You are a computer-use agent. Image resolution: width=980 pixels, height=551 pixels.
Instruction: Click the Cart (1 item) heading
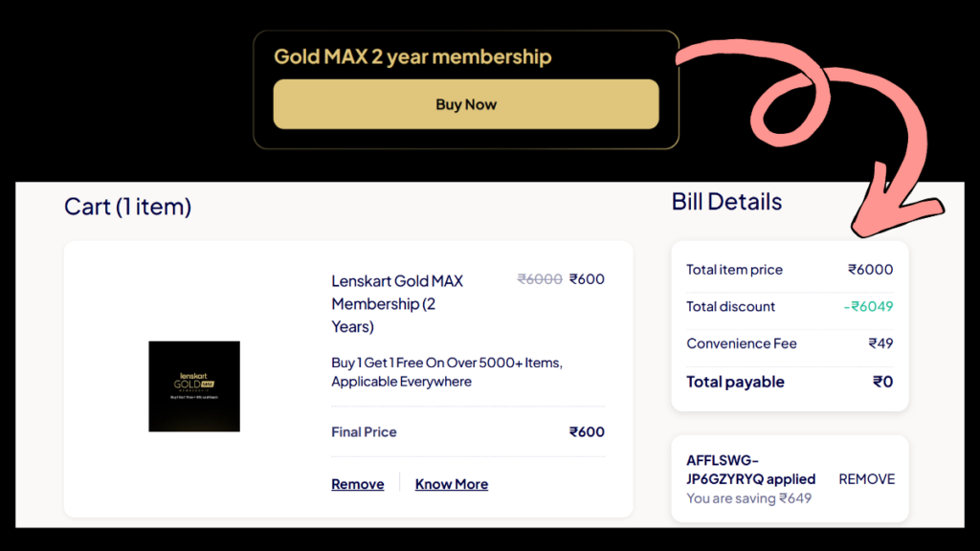tap(127, 207)
